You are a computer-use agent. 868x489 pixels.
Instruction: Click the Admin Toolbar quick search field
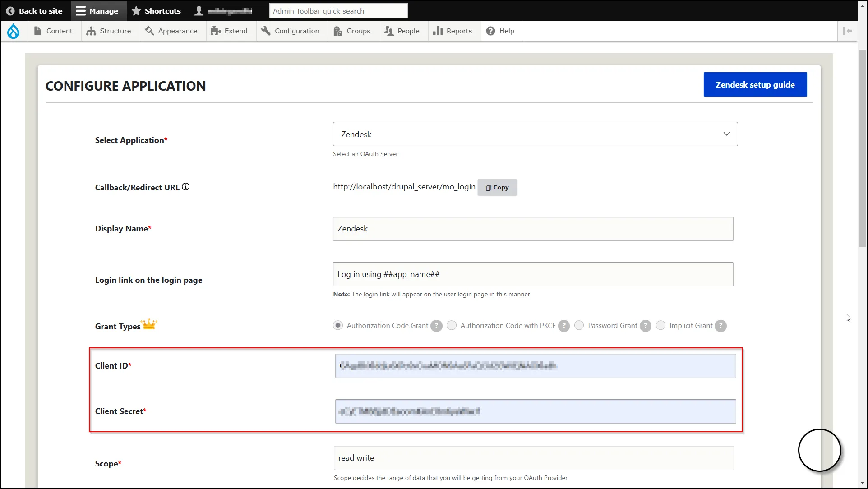click(338, 11)
